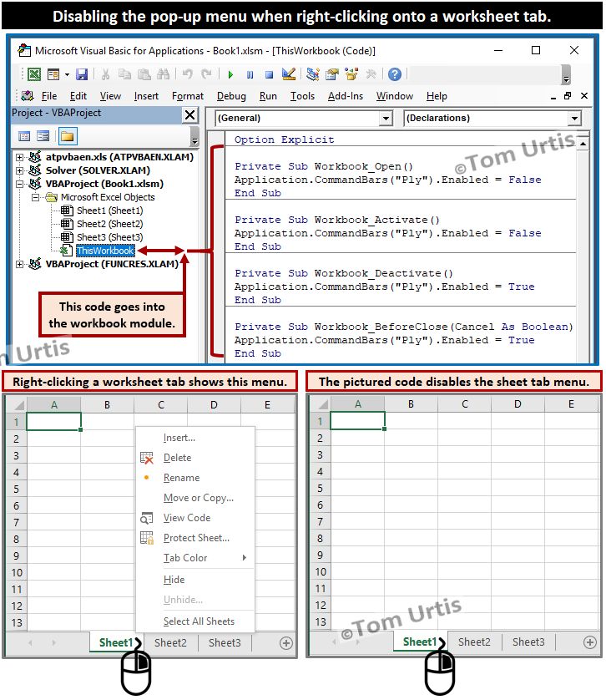This screenshot has height=700, width=606.
Task: Click the Break pause icon
Action: (x=250, y=74)
